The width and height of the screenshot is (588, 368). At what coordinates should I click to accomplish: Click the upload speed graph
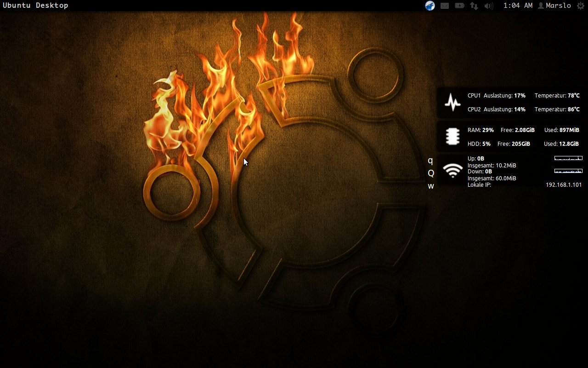(x=568, y=158)
